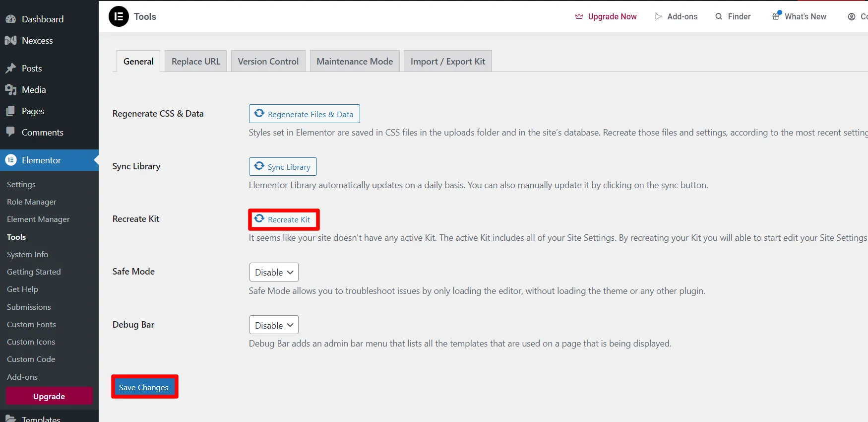Click the Finder magnifier icon
Image resolution: width=868 pixels, height=422 pixels.
pos(719,16)
